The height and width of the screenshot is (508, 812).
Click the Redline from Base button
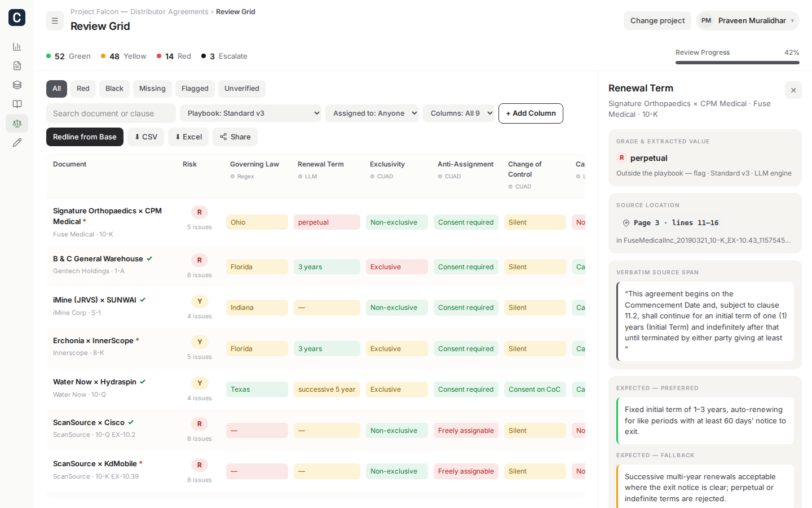pyautogui.click(x=85, y=137)
